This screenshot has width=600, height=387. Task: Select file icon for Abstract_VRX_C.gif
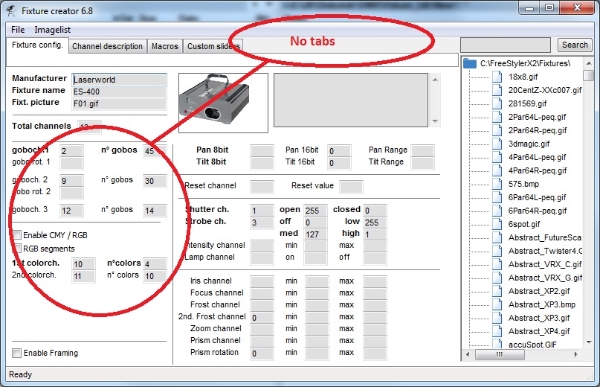(497, 264)
